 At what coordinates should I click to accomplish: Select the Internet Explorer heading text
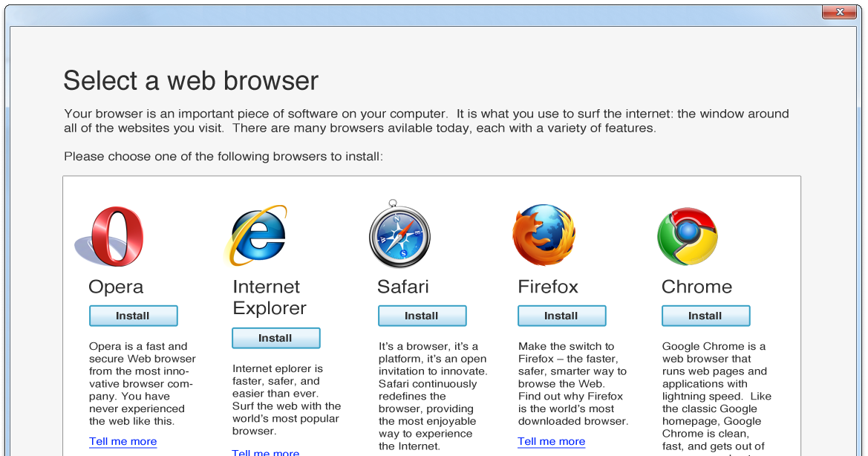(270, 297)
